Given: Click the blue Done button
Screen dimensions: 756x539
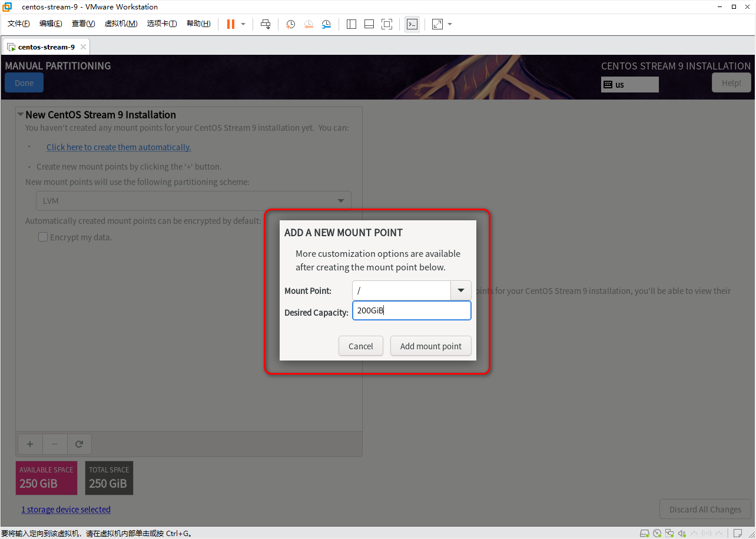Looking at the screenshot, I should [24, 83].
